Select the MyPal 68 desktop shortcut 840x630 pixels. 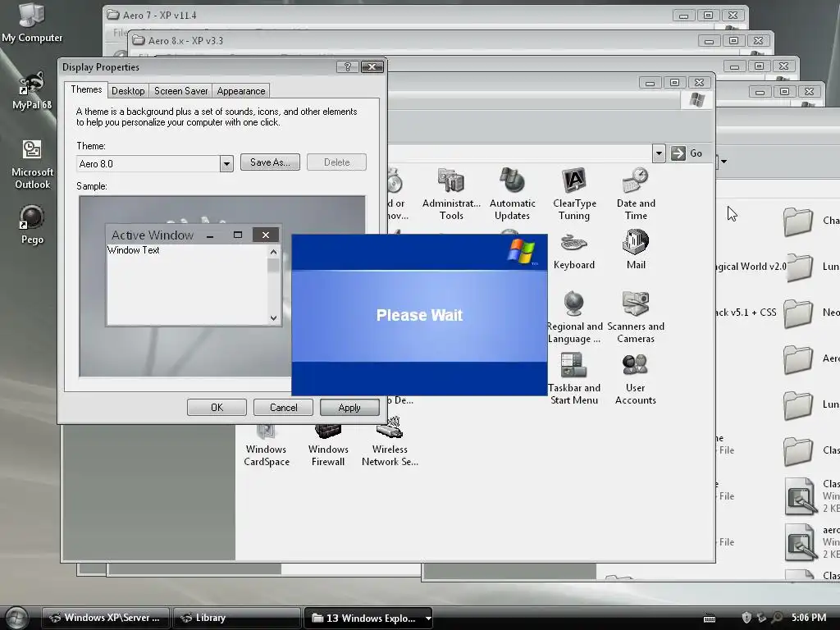pyautogui.click(x=32, y=90)
